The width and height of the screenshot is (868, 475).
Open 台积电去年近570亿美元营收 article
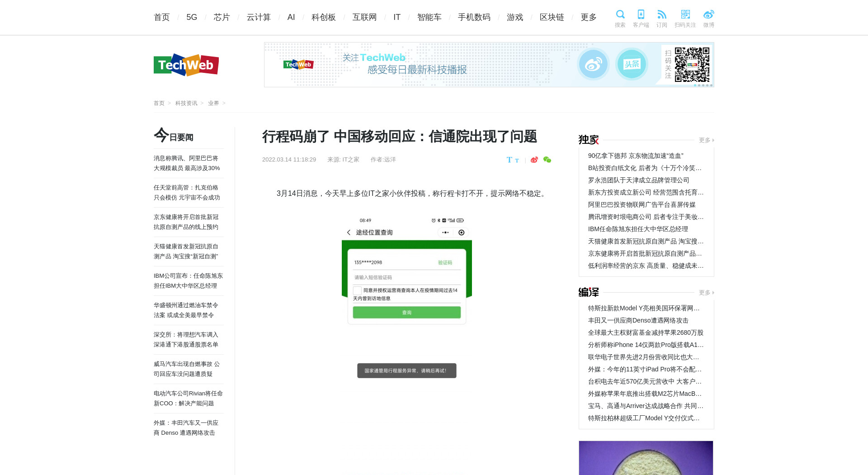(x=646, y=381)
